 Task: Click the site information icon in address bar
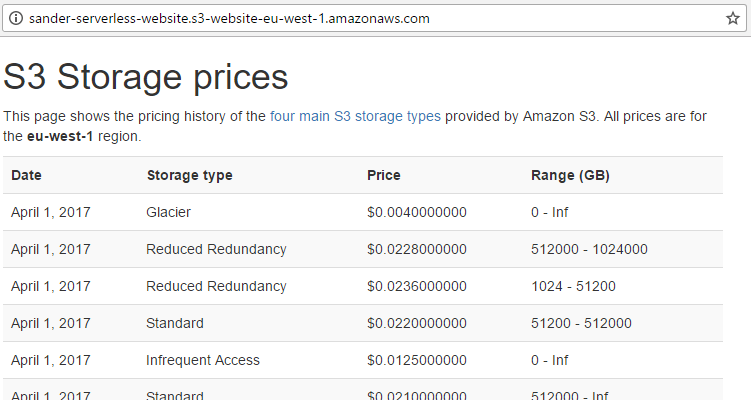pyautogui.click(x=16, y=19)
